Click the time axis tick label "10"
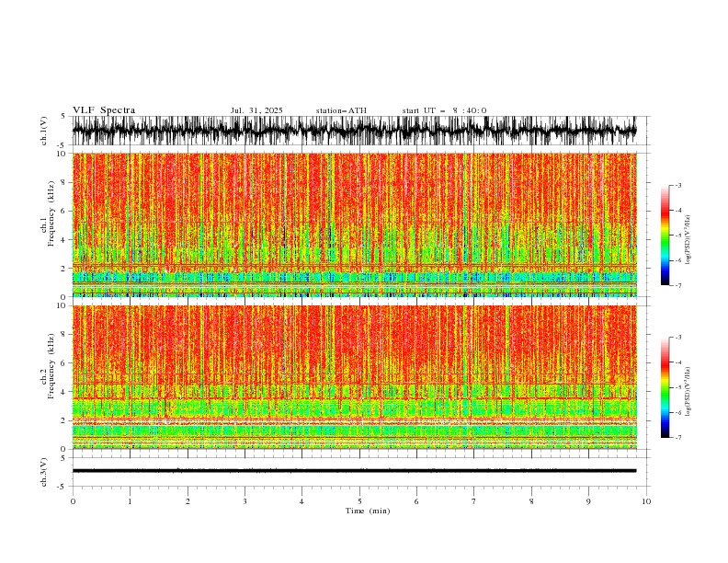Screen dimensions: 728x563 (x=646, y=501)
